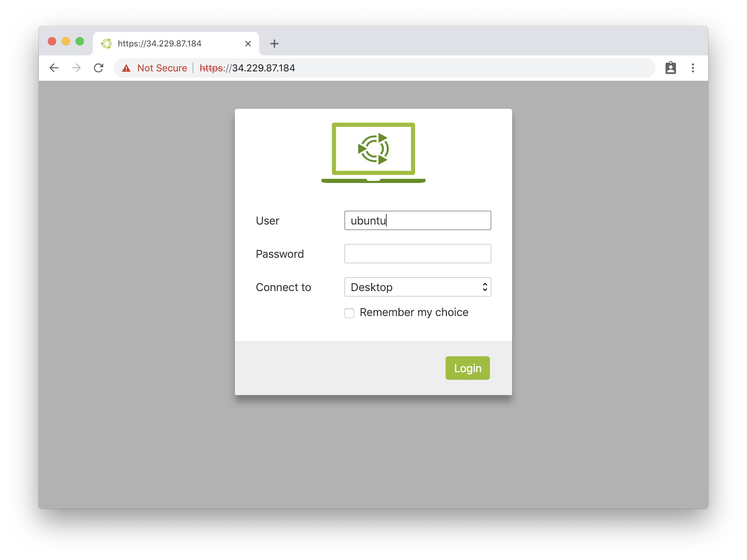Click the Not Secure label in address bar
The width and height of the screenshot is (747, 560).
162,68
